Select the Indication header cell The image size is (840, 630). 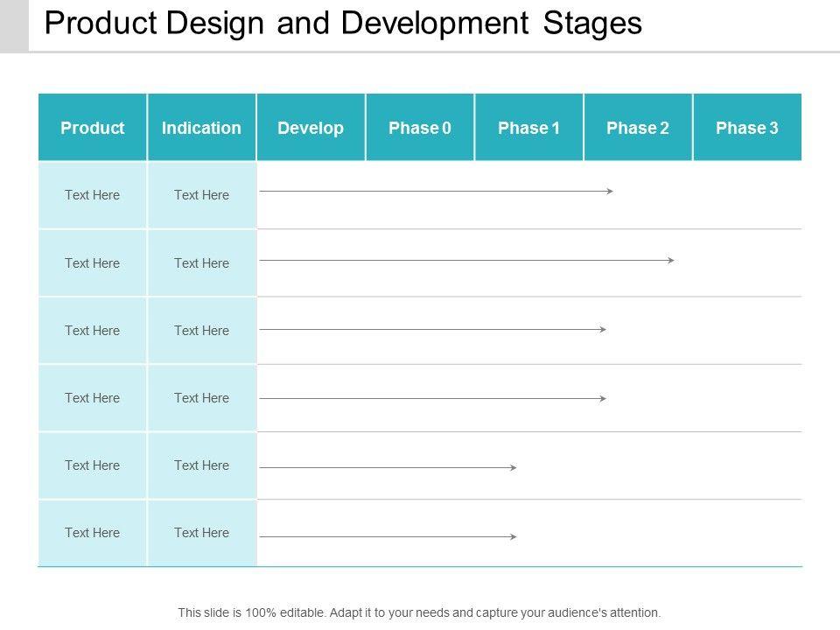tap(201, 128)
